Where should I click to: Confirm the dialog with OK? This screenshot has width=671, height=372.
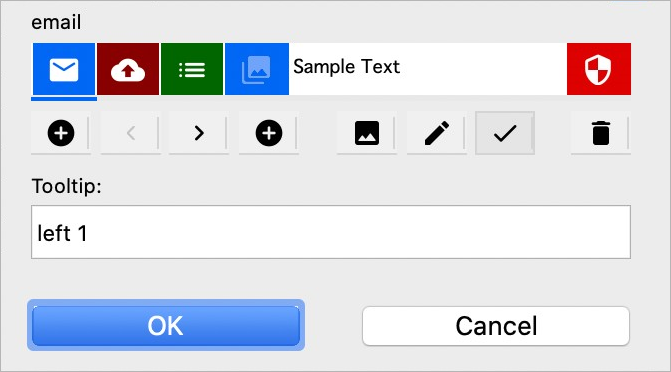tap(166, 326)
